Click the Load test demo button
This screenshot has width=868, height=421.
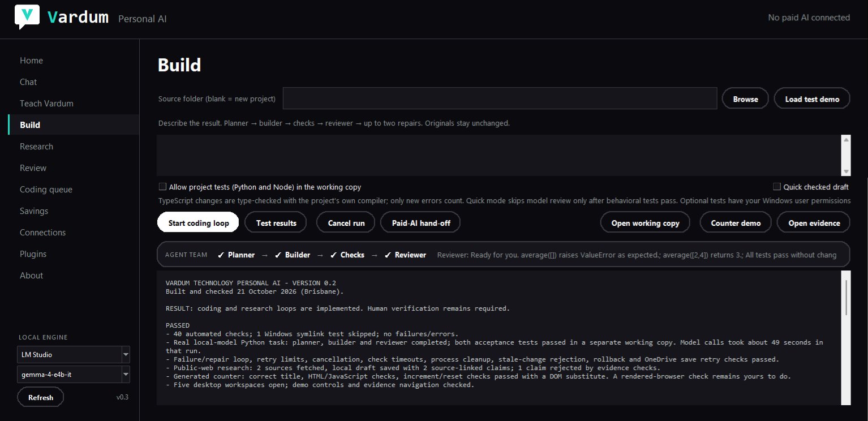coord(812,99)
